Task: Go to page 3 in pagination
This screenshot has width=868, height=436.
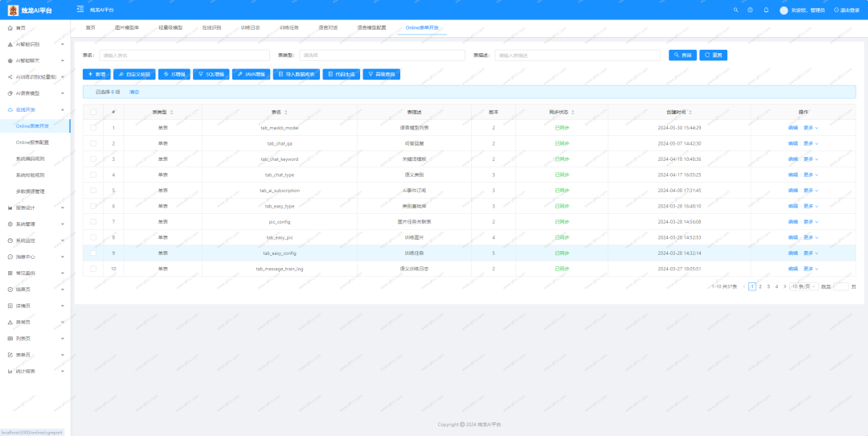Action: 768,286
